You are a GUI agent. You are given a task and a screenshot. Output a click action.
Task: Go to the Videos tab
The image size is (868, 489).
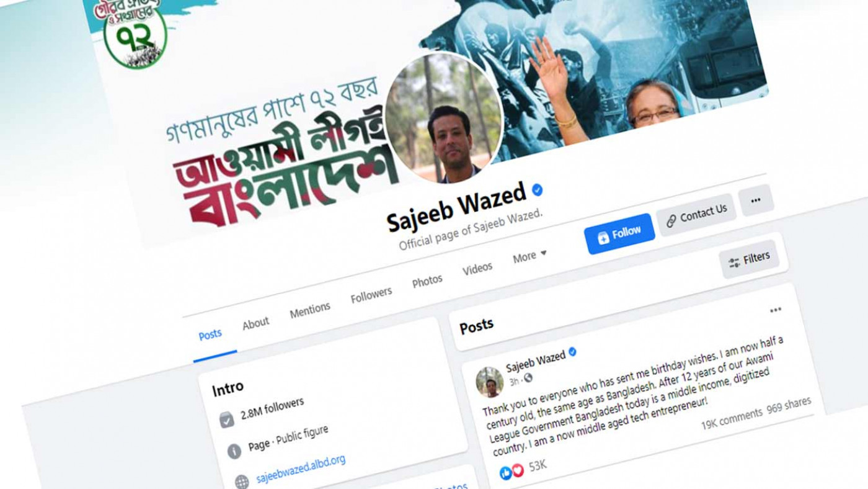pyautogui.click(x=477, y=269)
